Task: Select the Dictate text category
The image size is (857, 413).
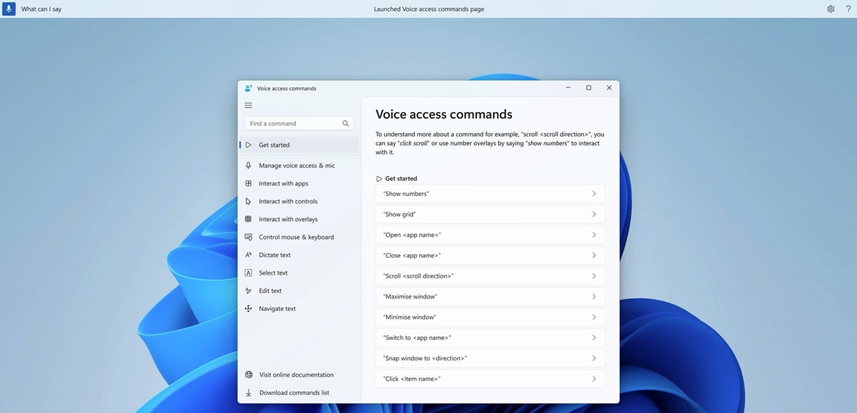Action: (x=274, y=255)
